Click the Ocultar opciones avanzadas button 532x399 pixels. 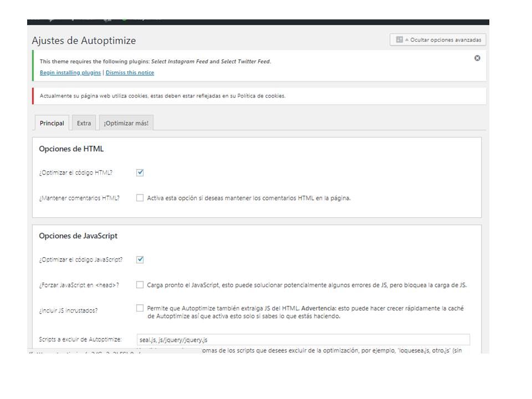(438, 40)
